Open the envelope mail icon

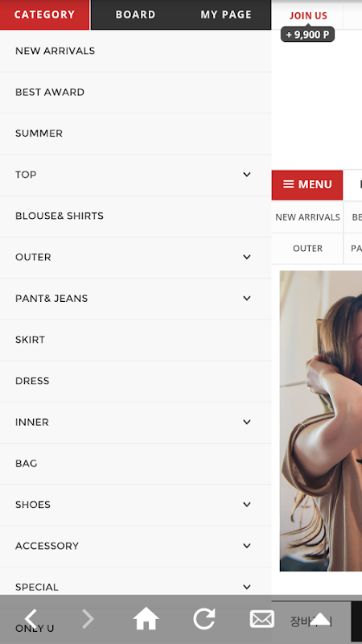pos(262,619)
